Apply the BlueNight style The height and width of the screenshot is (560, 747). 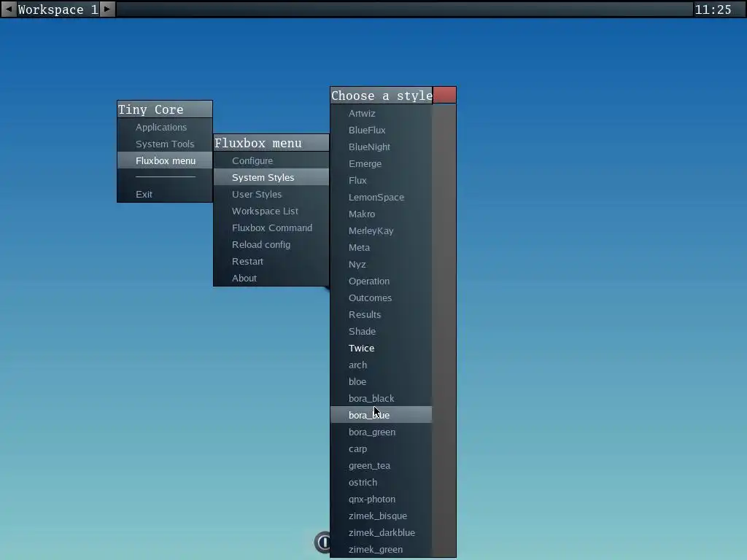click(381, 147)
